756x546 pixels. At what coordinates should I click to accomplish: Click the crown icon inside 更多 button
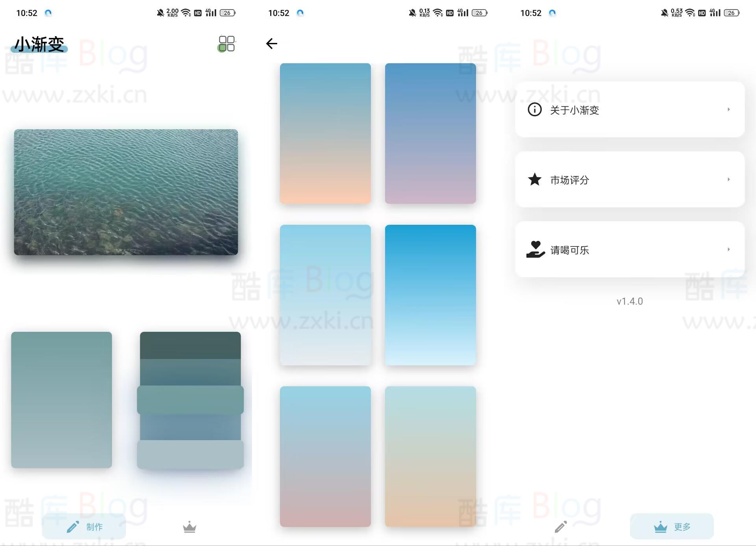click(x=660, y=526)
